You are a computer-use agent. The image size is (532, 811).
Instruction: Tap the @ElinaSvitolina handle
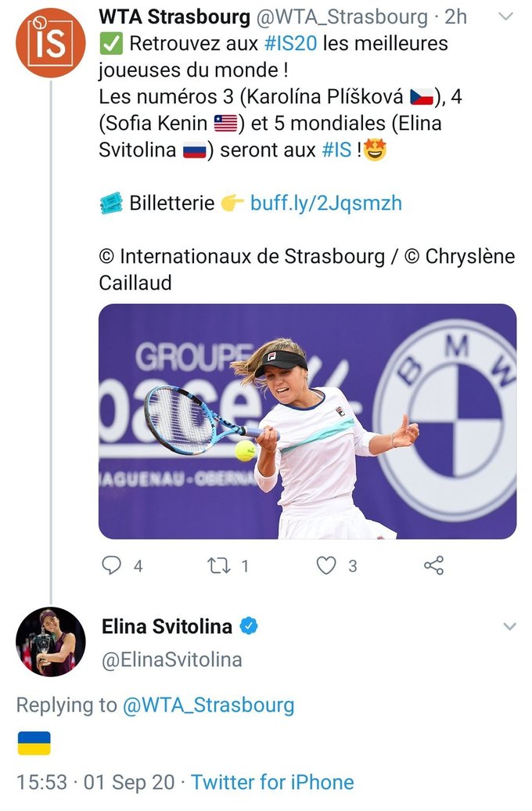point(171,659)
